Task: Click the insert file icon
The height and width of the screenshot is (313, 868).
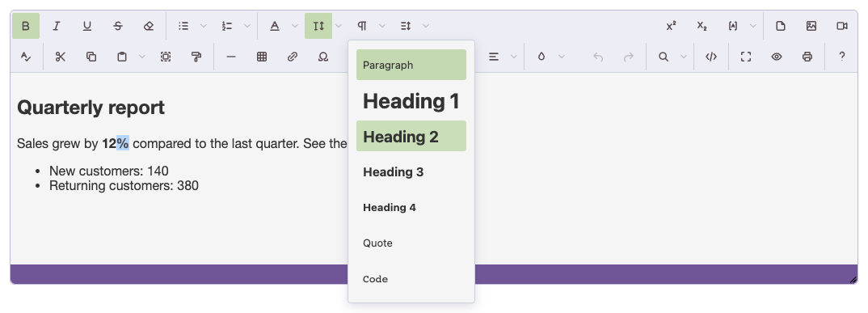Action: coord(781,26)
